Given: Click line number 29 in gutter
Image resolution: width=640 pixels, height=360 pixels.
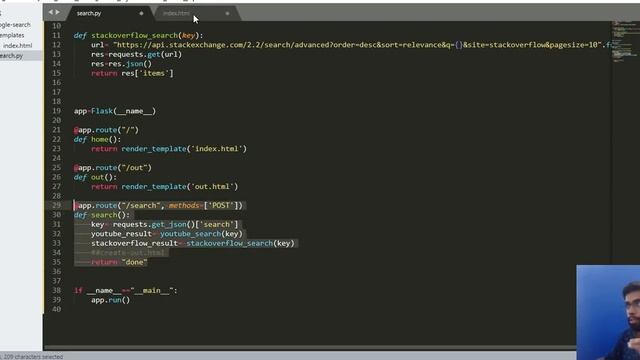Looking at the screenshot, I should (56, 205).
